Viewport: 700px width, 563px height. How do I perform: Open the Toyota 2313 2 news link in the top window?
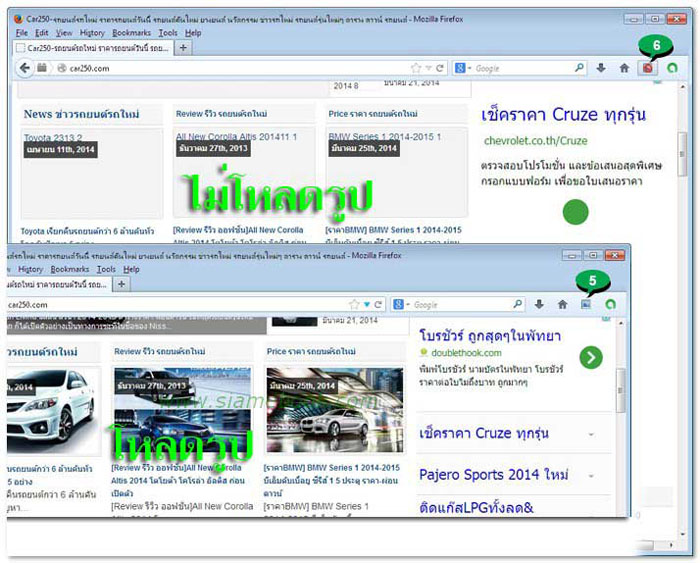pos(53,137)
